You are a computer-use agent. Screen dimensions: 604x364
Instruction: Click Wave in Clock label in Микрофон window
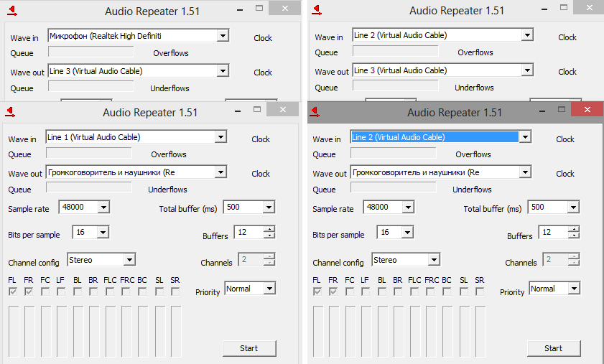coord(263,38)
